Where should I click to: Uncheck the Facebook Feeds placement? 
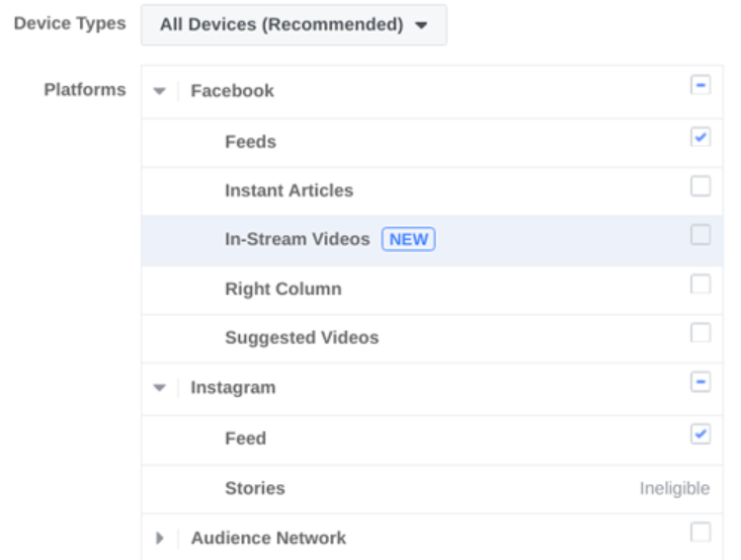pos(700,137)
